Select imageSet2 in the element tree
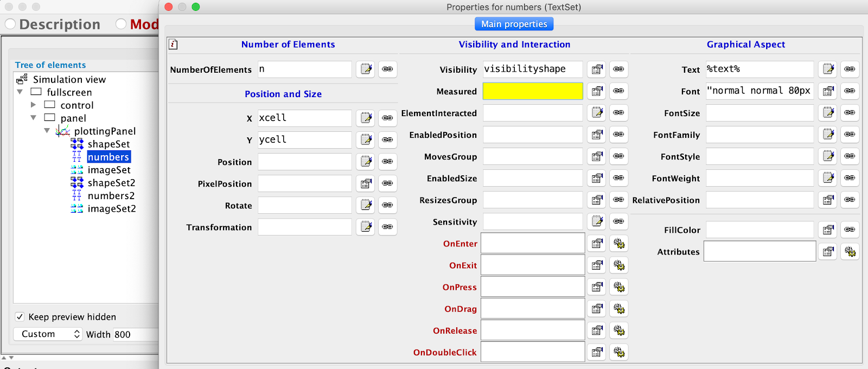This screenshot has width=868, height=369. [x=112, y=209]
